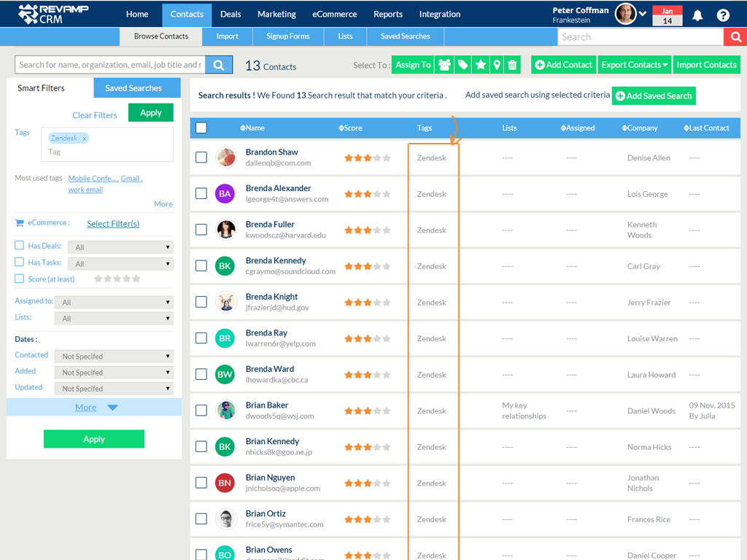Open the notifications bell
Viewport: 747px width, 560px height.
(697, 15)
